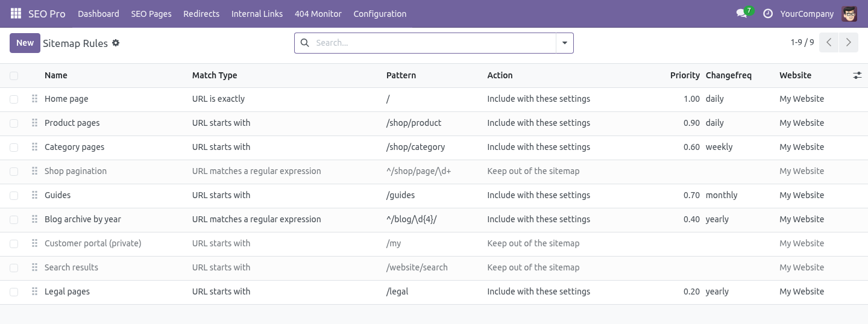
Task: Expand the search options dropdown arrow
Action: (x=565, y=43)
